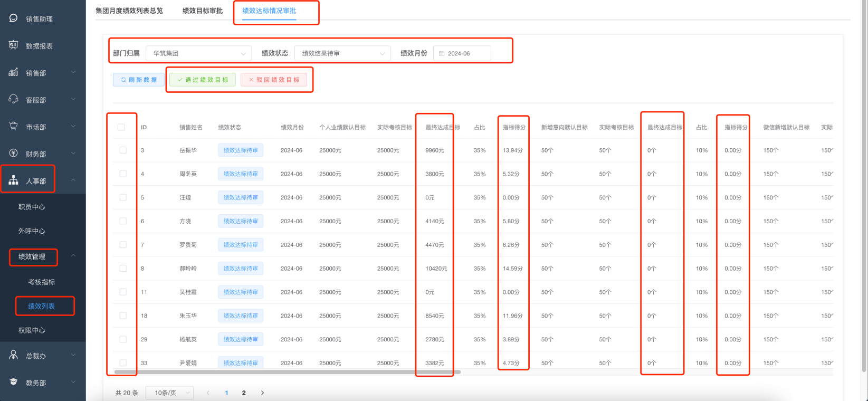This screenshot has width=868, height=401.
Task: Click the 数据报表 presentation icon
Action: point(13,45)
